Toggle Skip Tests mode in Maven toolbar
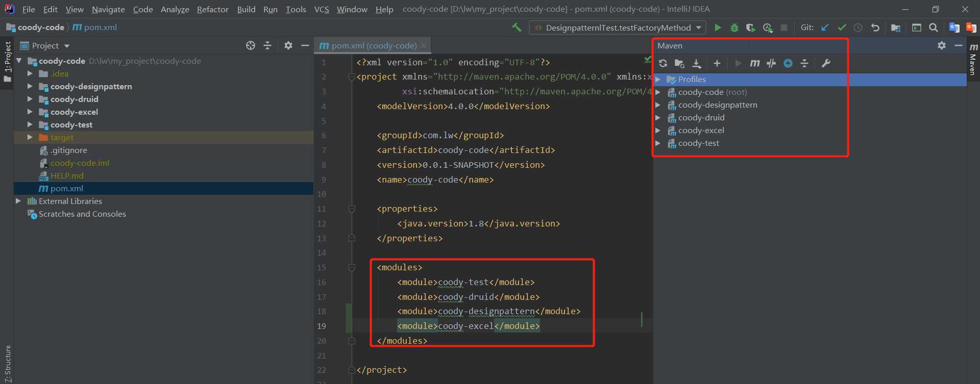Image resolution: width=980 pixels, height=384 pixels. pyautogui.click(x=771, y=63)
